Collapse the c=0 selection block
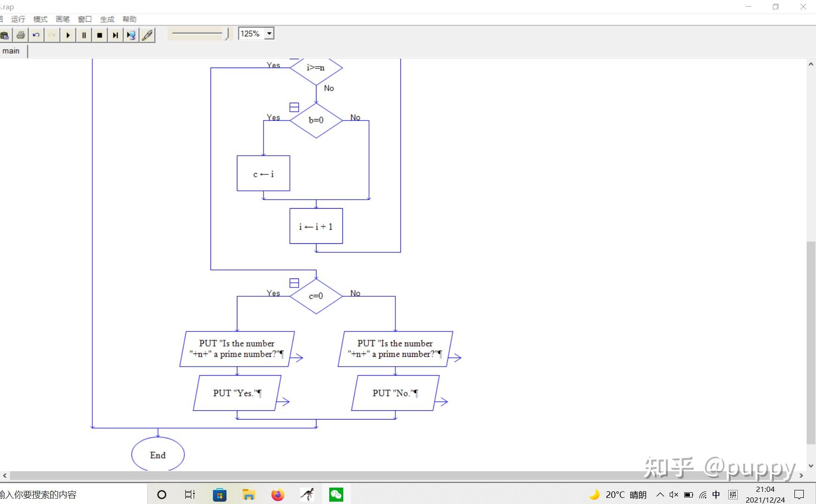The width and height of the screenshot is (816, 504). point(294,283)
